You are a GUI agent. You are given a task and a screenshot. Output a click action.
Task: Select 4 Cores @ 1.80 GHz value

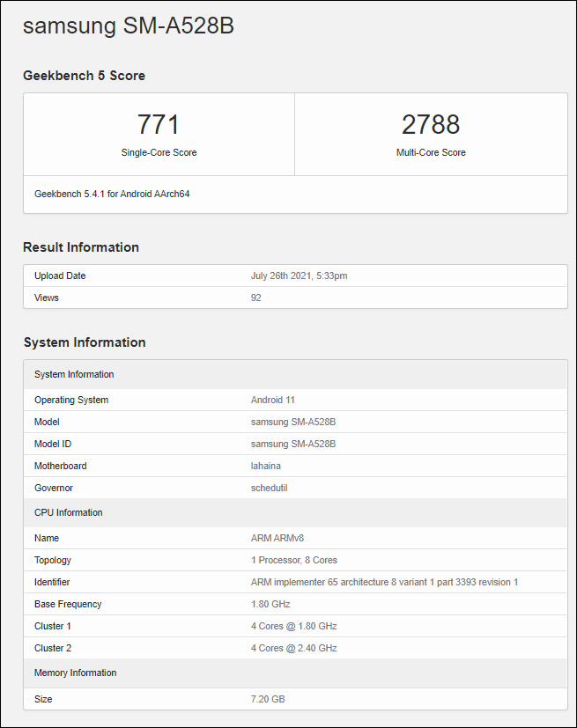pyautogui.click(x=294, y=626)
